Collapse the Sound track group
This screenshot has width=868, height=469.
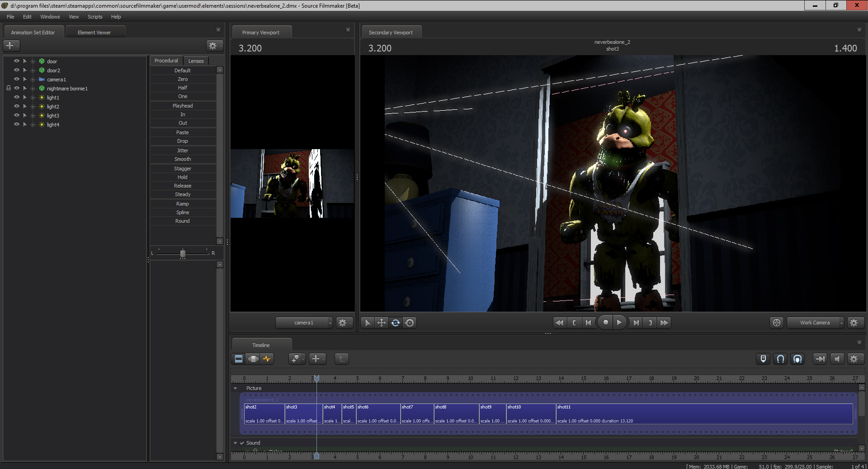coord(235,443)
